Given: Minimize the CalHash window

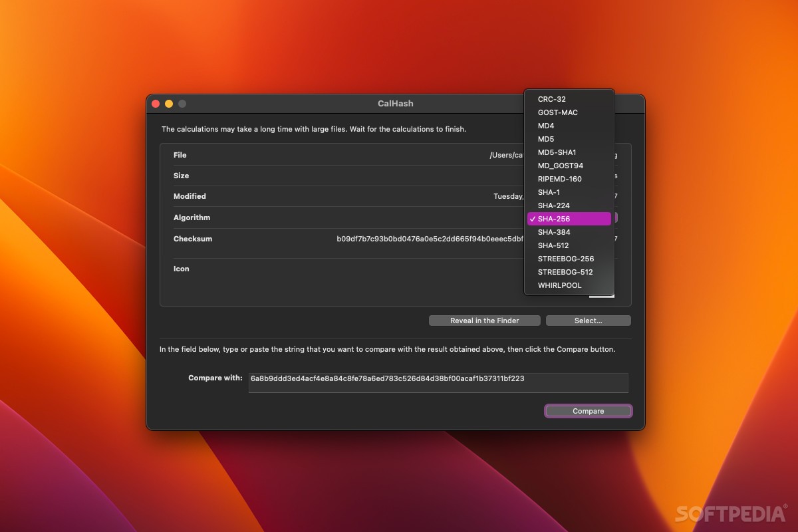Looking at the screenshot, I should (x=169, y=104).
